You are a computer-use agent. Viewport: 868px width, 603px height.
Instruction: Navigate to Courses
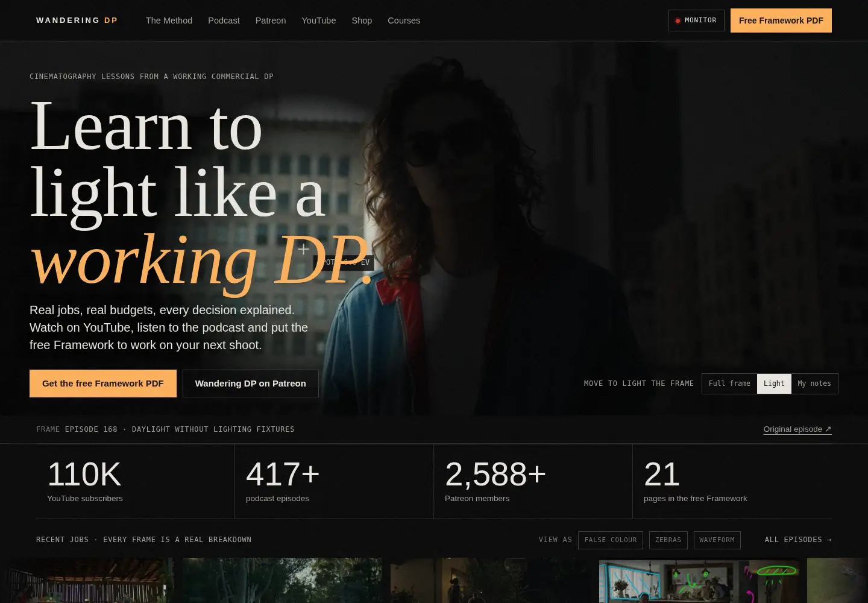click(404, 21)
